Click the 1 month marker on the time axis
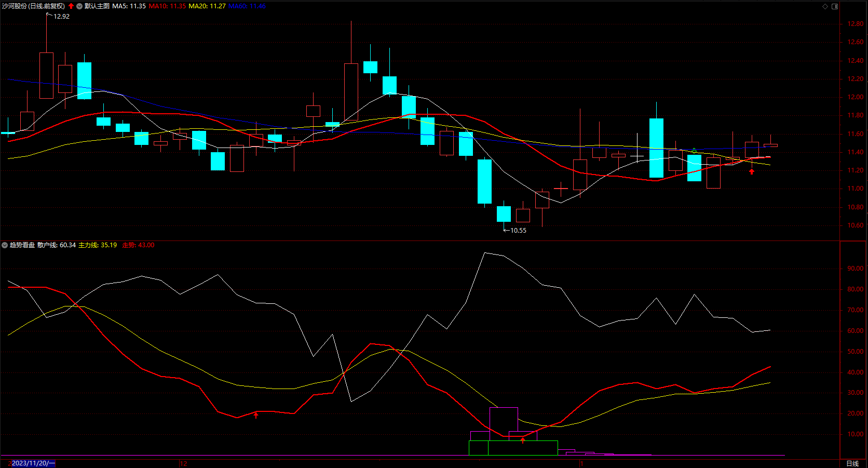 [x=582, y=464]
